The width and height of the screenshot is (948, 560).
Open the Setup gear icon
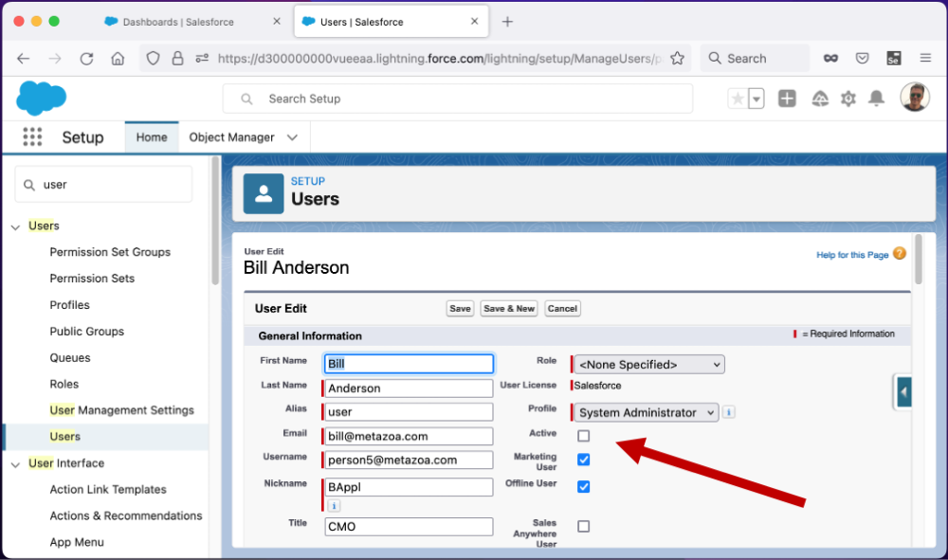click(848, 98)
